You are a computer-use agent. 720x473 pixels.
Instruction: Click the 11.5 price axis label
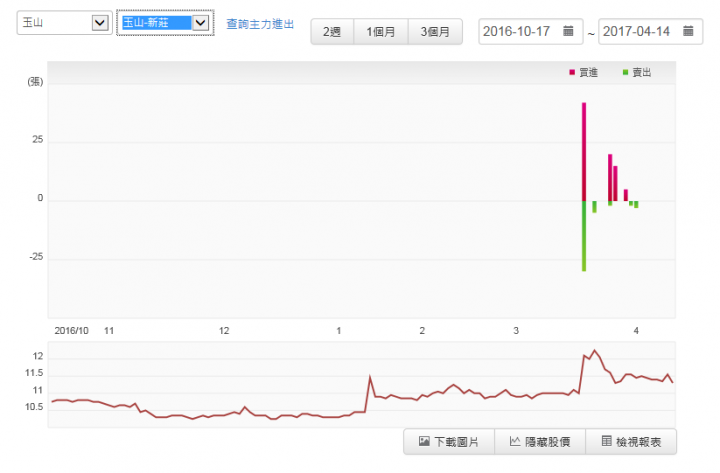pyautogui.click(x=34, y=373)
